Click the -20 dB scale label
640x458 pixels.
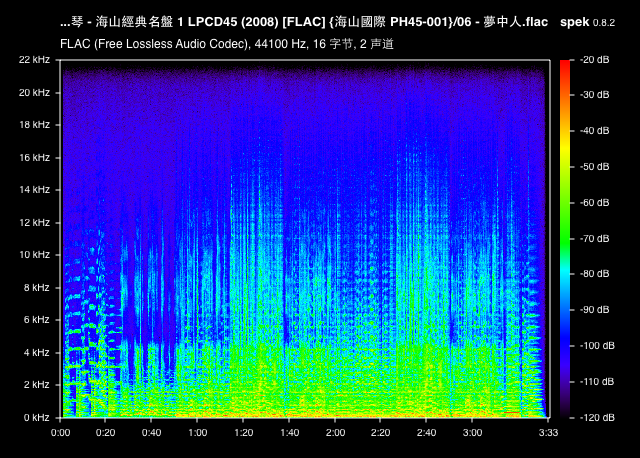point(595,60)
